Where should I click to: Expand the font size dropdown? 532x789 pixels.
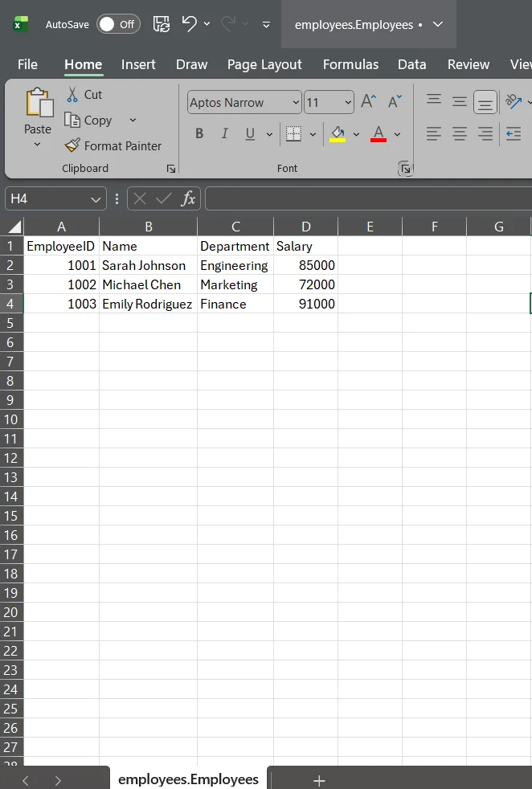[347, 103]
